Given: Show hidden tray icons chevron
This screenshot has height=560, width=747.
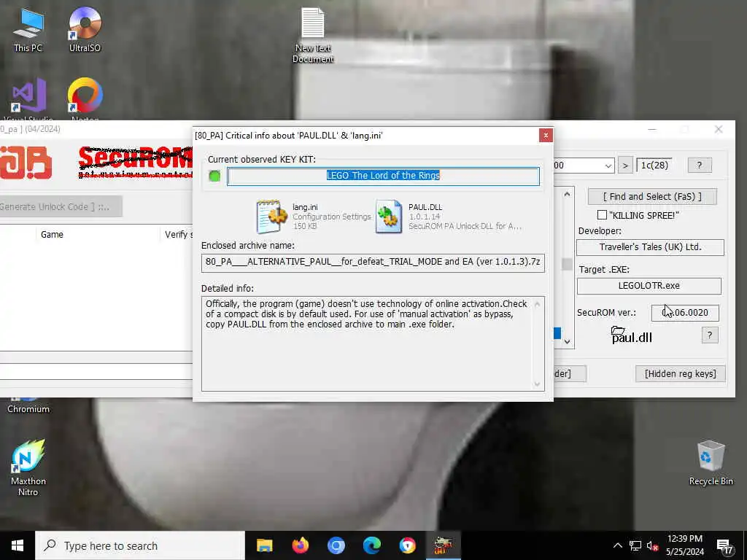Looking at the screenshot, I should (x=617, y=545).
